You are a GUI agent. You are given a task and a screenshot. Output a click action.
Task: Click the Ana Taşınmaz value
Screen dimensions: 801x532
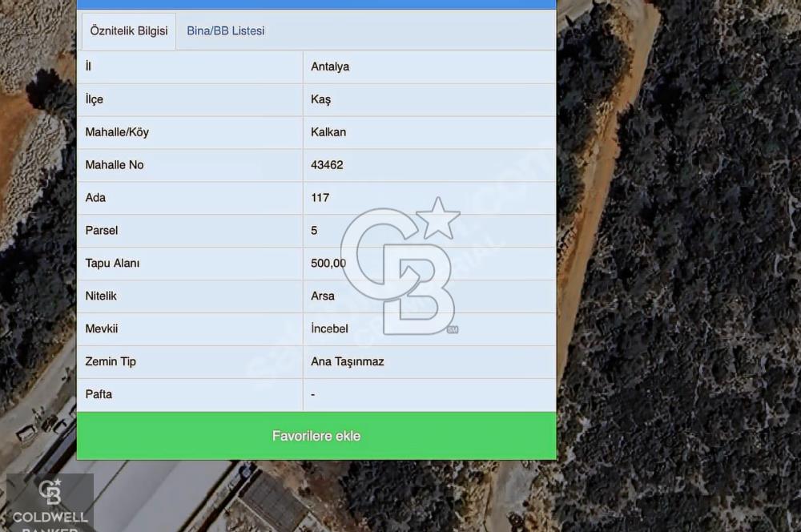pos(348,362)
